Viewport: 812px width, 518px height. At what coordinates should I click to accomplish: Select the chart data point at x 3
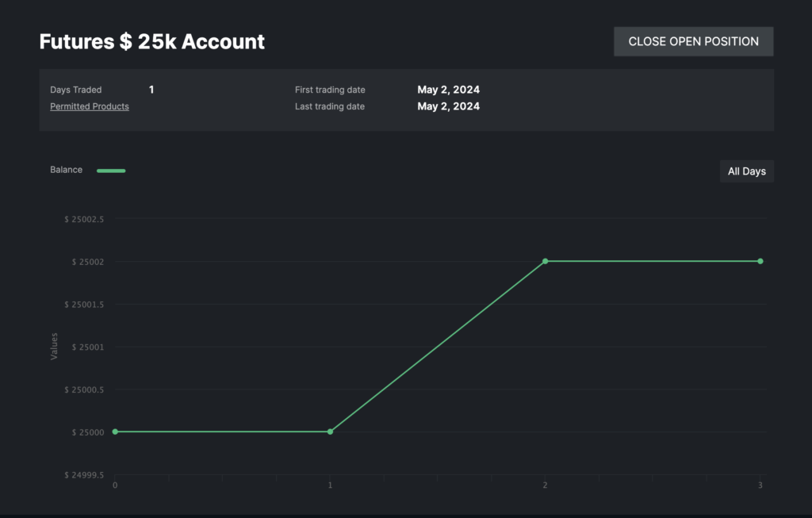coord(760,261)
